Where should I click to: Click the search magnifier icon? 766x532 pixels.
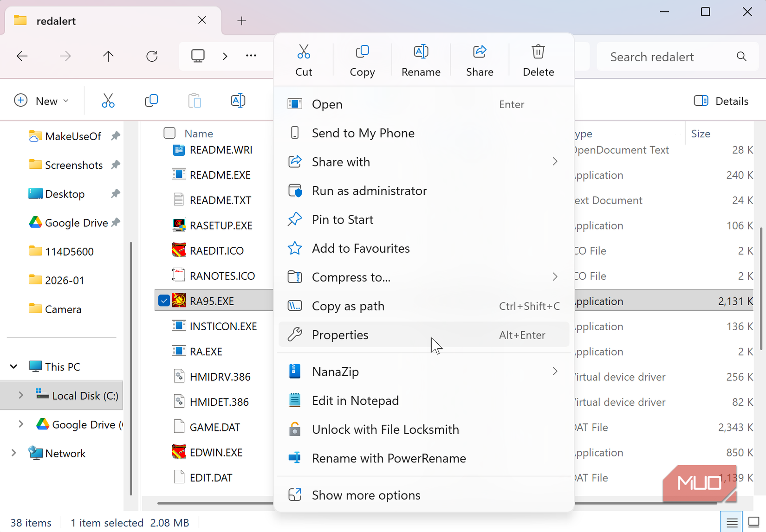click(741, 56)
